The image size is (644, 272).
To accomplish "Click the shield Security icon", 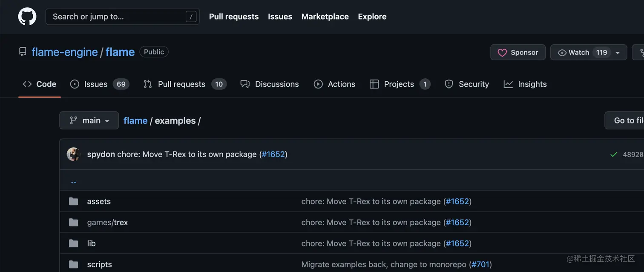I will point(448,84).
